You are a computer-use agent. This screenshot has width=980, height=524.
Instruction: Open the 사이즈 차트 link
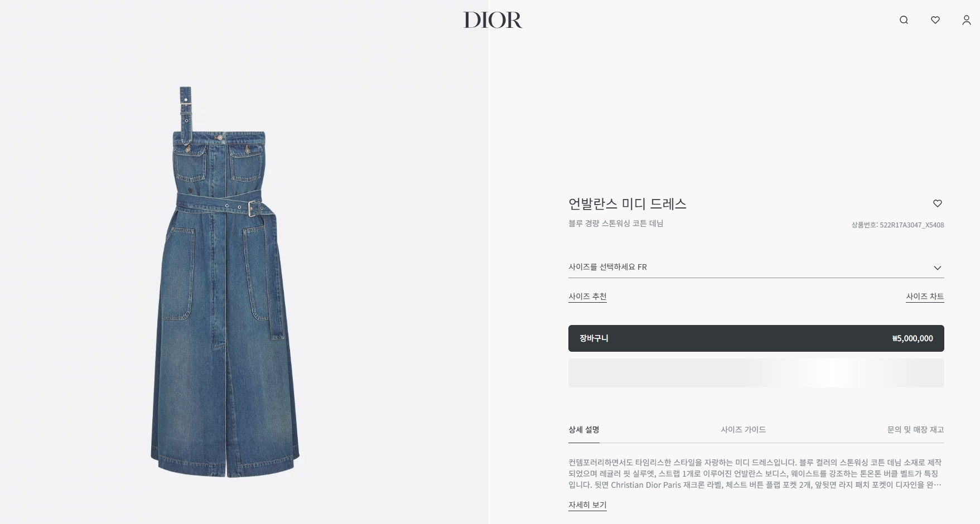pyautogui.click(x=925, y=297)
